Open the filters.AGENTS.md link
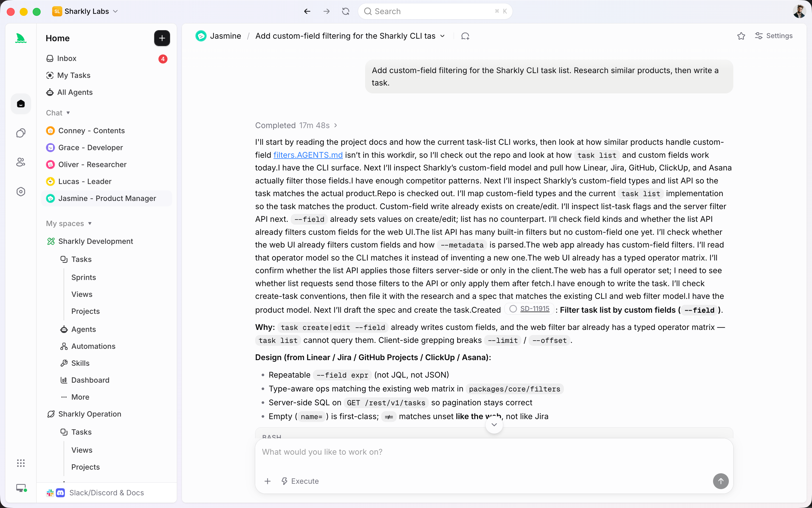This screenshot has width=812, height=508. (308, 155)
